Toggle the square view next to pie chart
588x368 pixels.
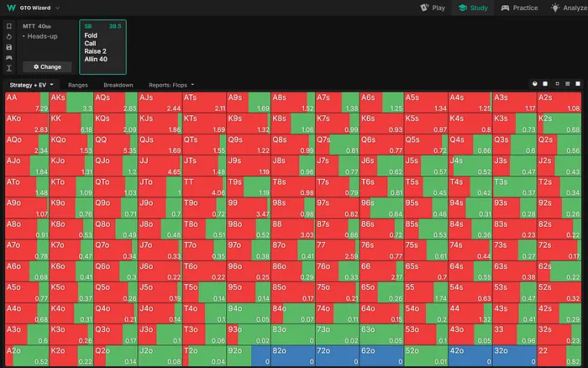tap(546, 85)
